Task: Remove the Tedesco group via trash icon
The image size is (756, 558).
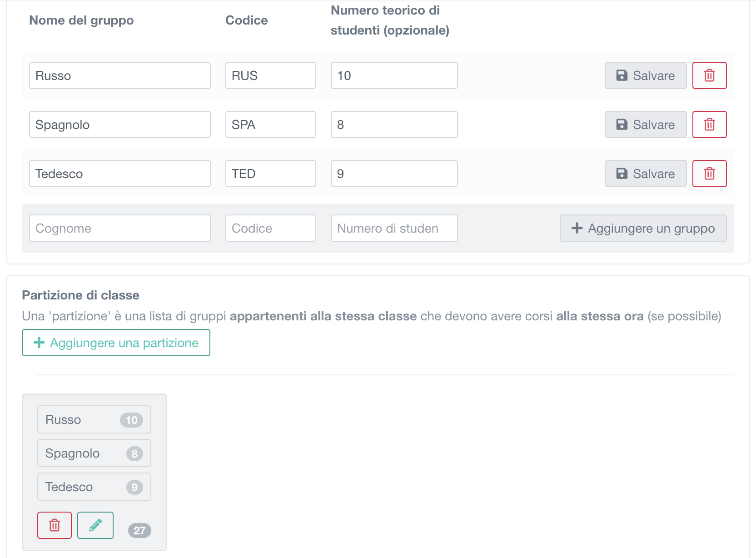Action: (709, 174)
